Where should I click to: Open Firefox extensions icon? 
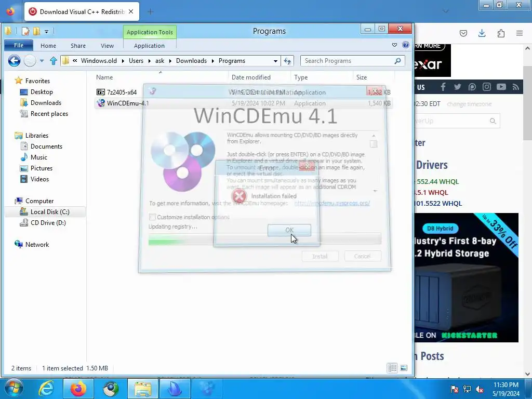(501, 33)
